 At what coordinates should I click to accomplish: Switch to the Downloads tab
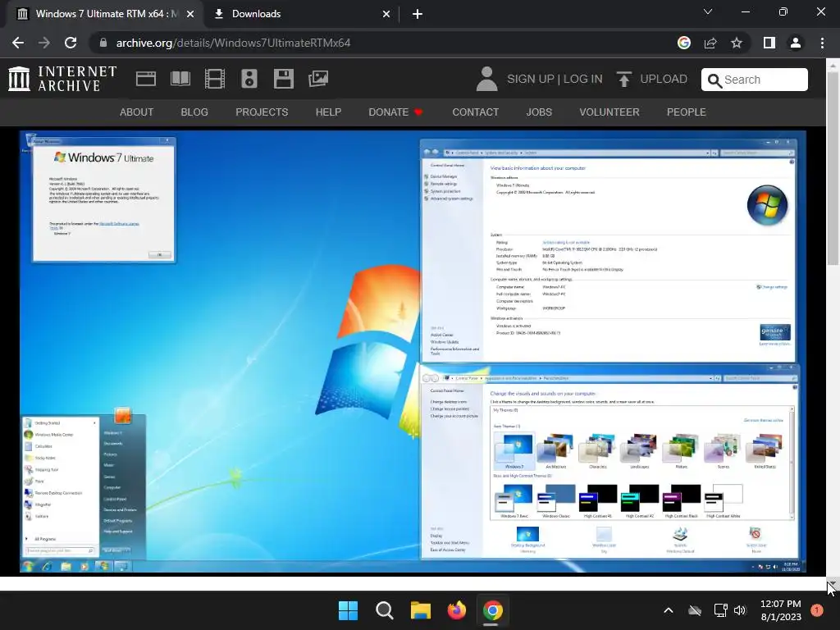302,14
